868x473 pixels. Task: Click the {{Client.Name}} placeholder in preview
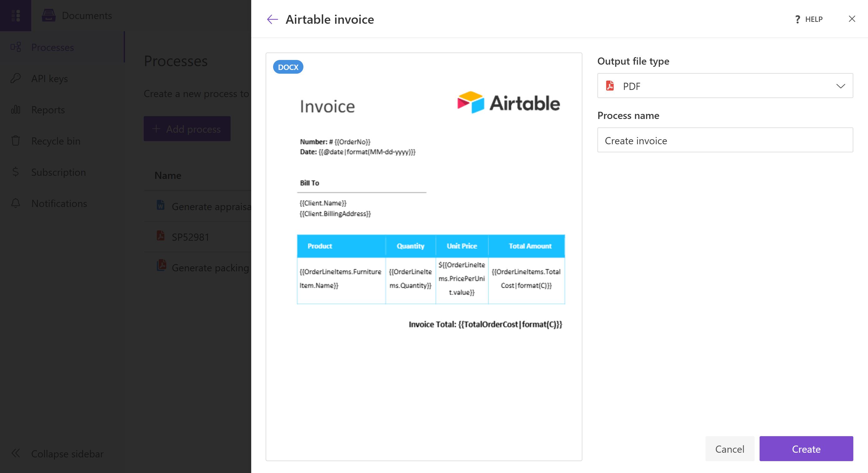(323, 203)
